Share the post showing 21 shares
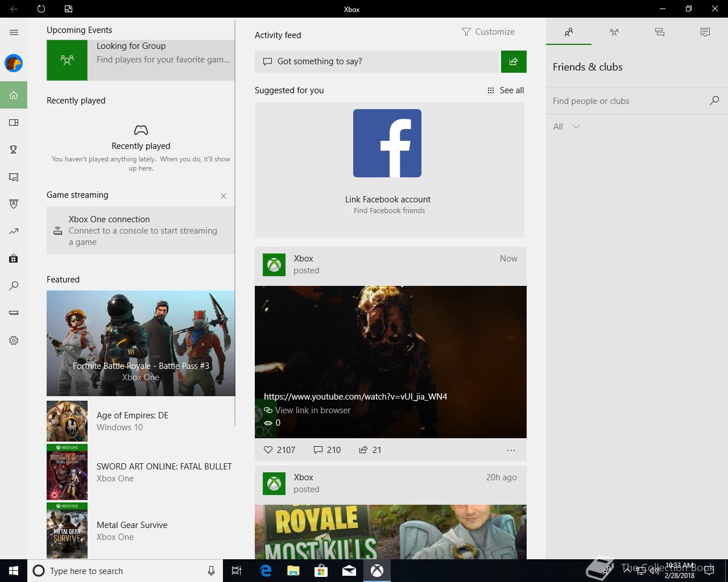Viewport: 728px width, 582px height. [370, 450]
